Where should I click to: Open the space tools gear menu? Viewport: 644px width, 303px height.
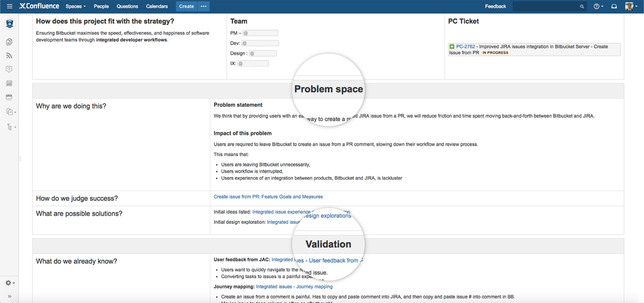10,283
